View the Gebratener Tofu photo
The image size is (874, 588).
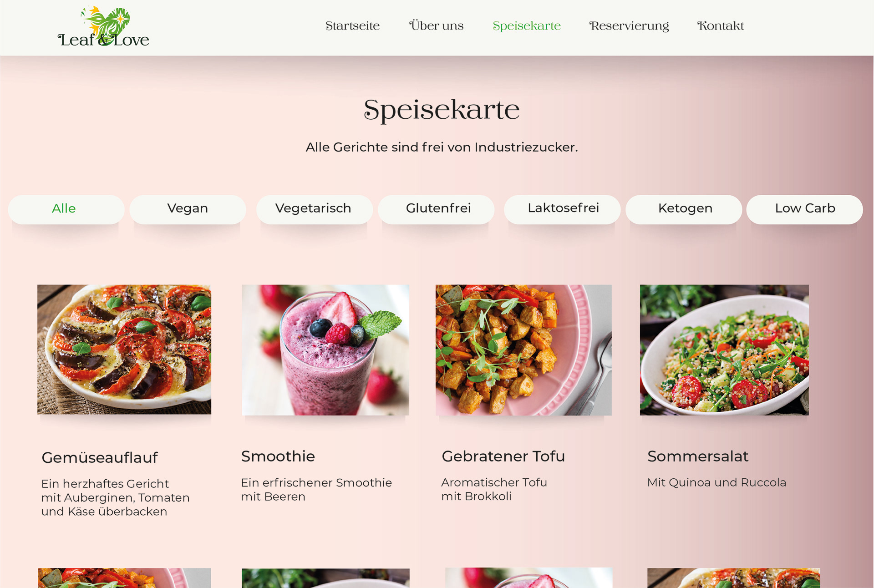(523, 350)
